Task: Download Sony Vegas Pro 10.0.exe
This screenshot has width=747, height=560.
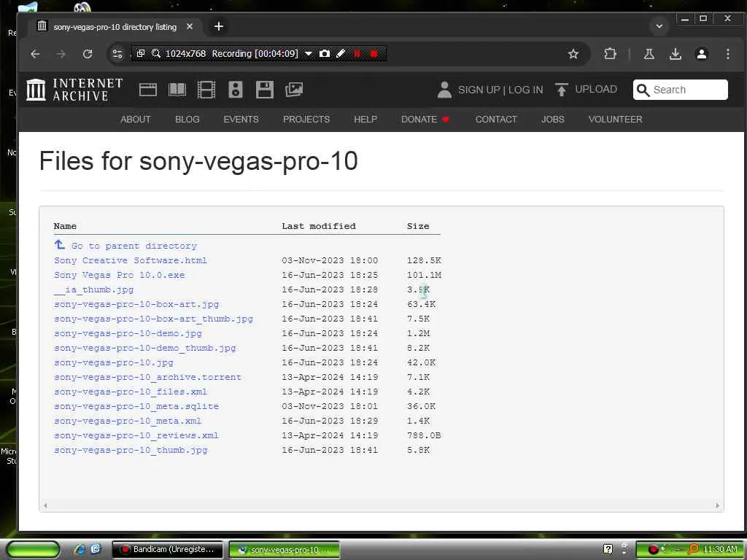Action: [x=119, y=275]
